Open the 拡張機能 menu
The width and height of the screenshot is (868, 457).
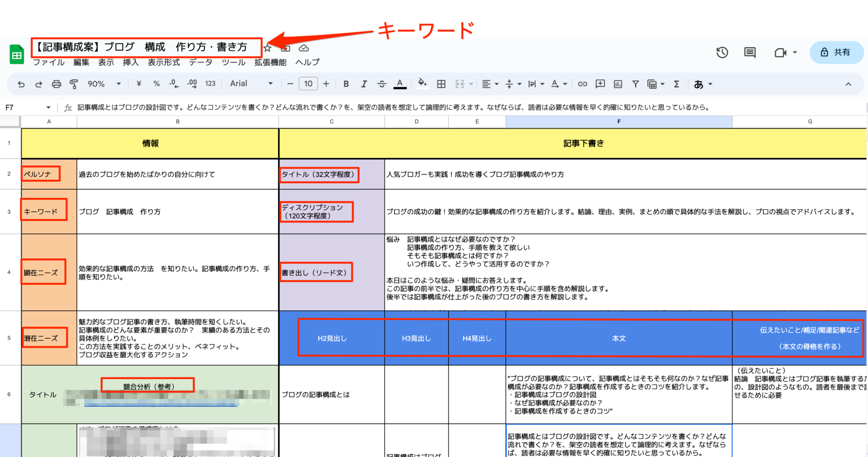[270, 62]
